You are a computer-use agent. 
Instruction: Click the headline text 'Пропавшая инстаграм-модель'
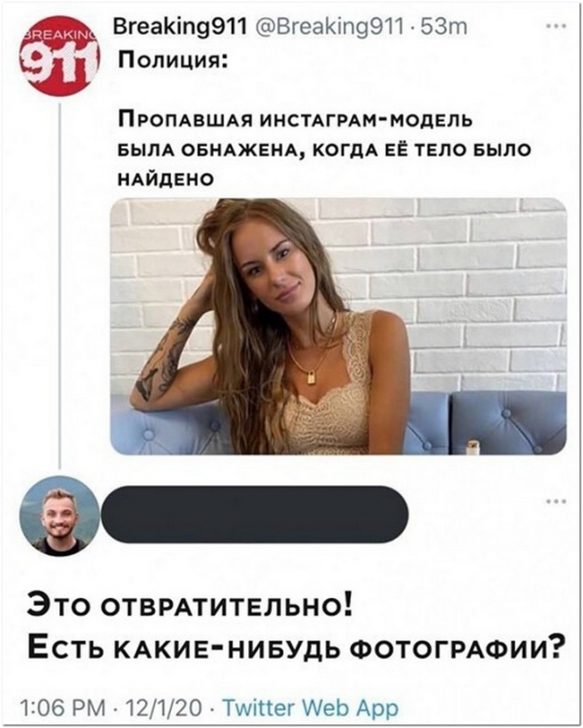tap(296, 120)
